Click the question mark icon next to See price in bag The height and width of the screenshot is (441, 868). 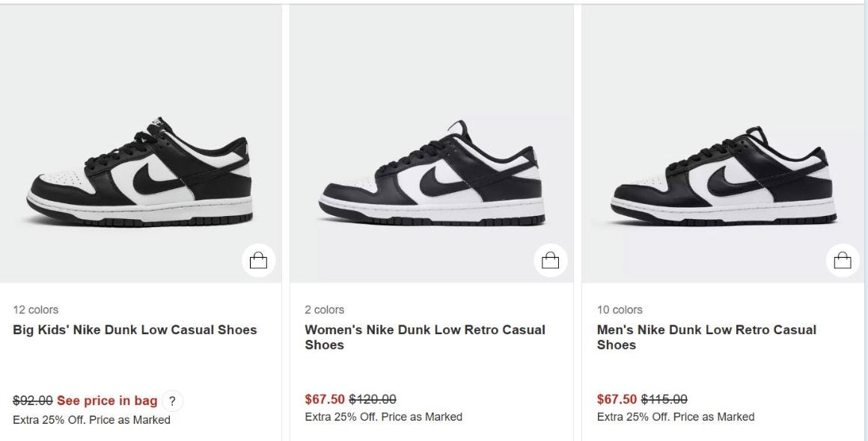click(172, 401)
